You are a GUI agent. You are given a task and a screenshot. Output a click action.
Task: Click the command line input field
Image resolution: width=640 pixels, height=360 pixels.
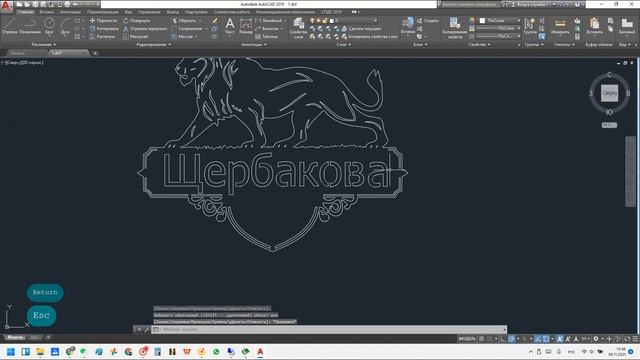tap(329, 329)
